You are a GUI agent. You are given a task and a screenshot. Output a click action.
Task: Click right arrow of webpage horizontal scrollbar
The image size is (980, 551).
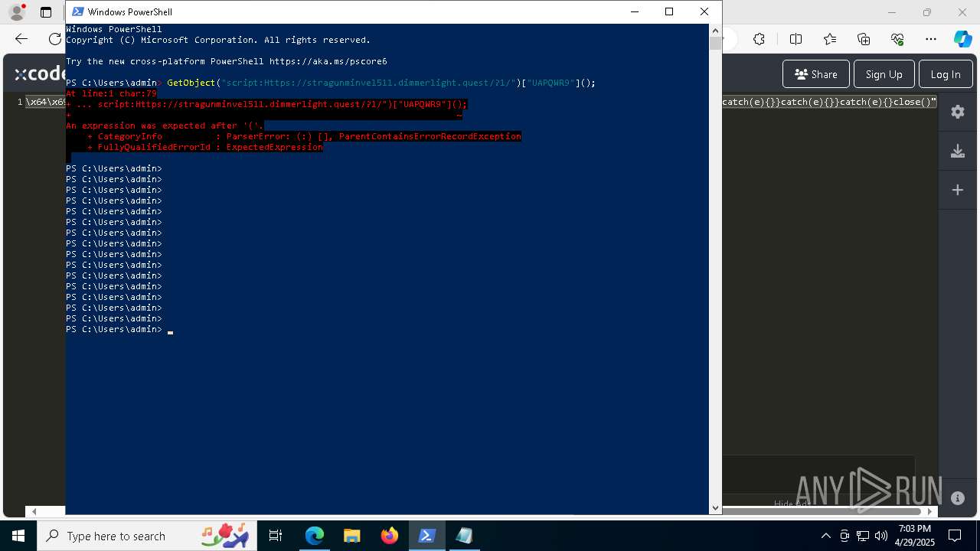pyautogui.click(x=930, y=511)
